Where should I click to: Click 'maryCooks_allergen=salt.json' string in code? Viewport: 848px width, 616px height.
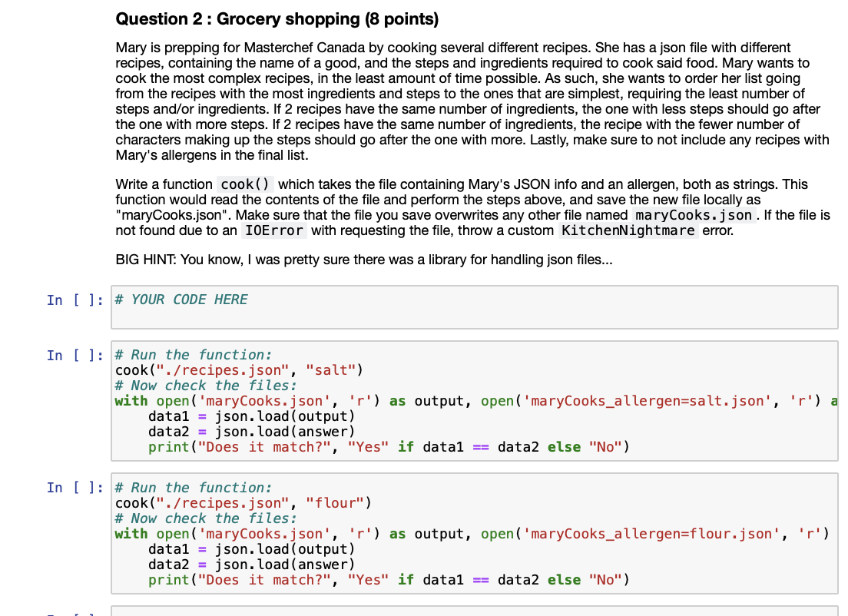(x=648, y=401)
